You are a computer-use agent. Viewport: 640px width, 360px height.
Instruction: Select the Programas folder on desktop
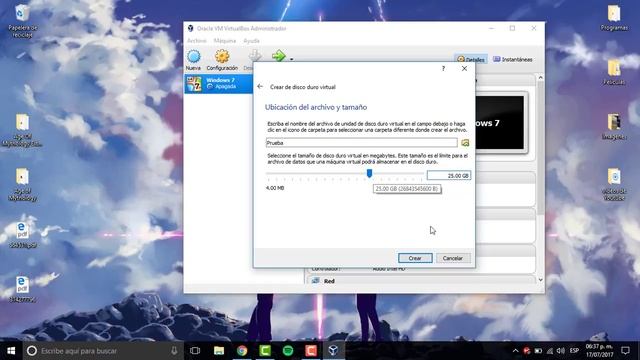pyautogui.click(x=614, y=18)
